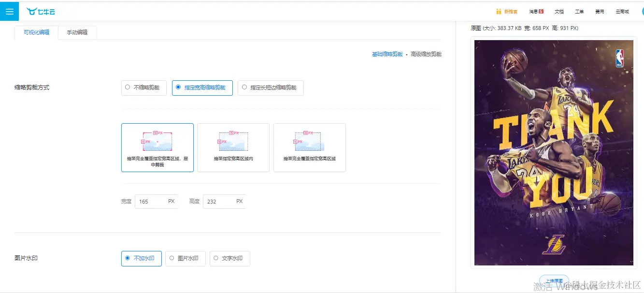Click the 七牛云 logo
The height and width of the screenshot is (293, 644).
click(x=40, y=11)
